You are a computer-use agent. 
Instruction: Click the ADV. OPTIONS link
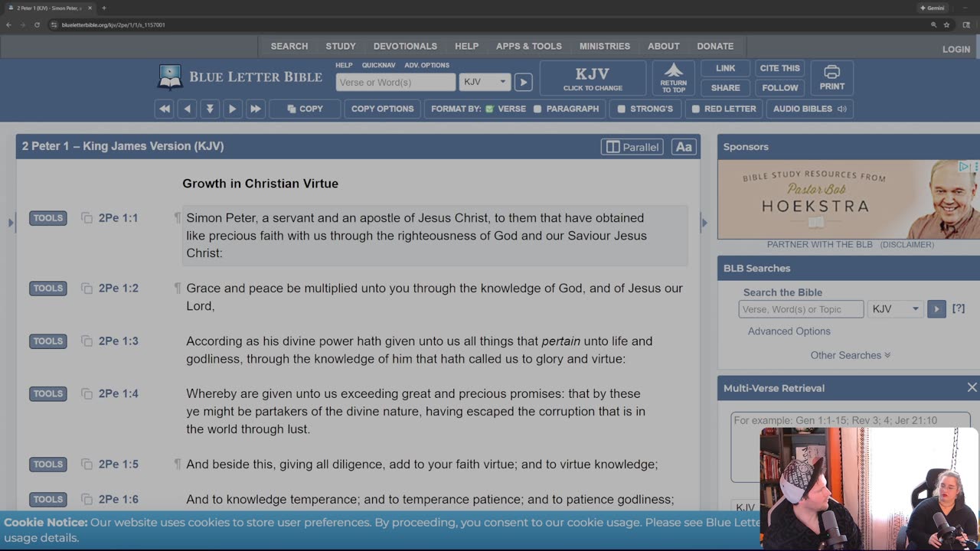[x=426, y=65]
